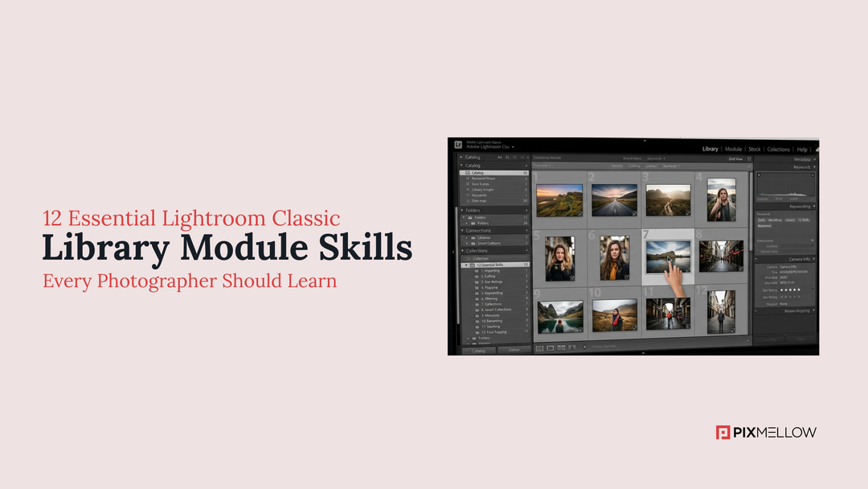Viewport: 868px width, 489px height.
Task: Click the grid vertical scrollbar
Action: [x=751, y=212]
